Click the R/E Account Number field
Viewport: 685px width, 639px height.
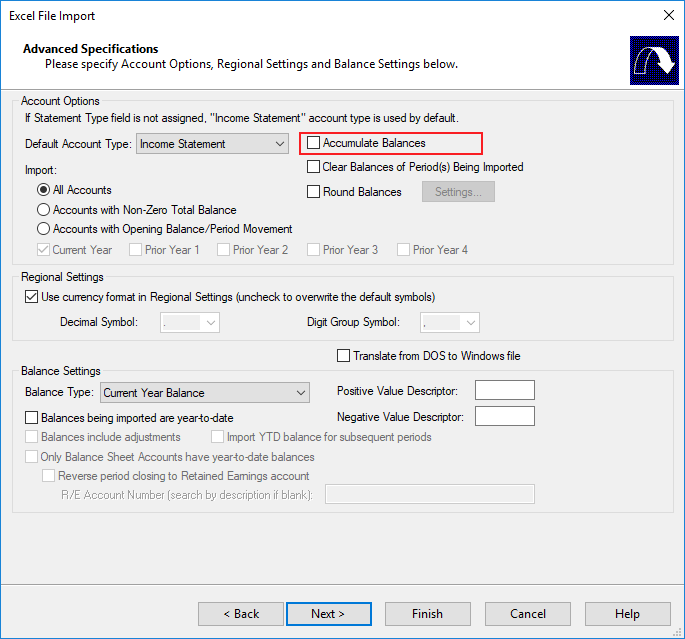click(x=430, y=494)
